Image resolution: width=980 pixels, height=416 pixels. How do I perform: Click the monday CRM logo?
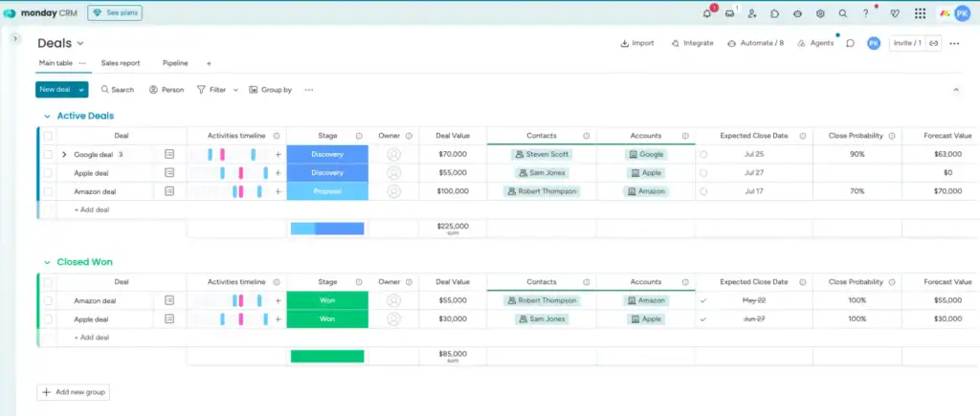(40, 13)
